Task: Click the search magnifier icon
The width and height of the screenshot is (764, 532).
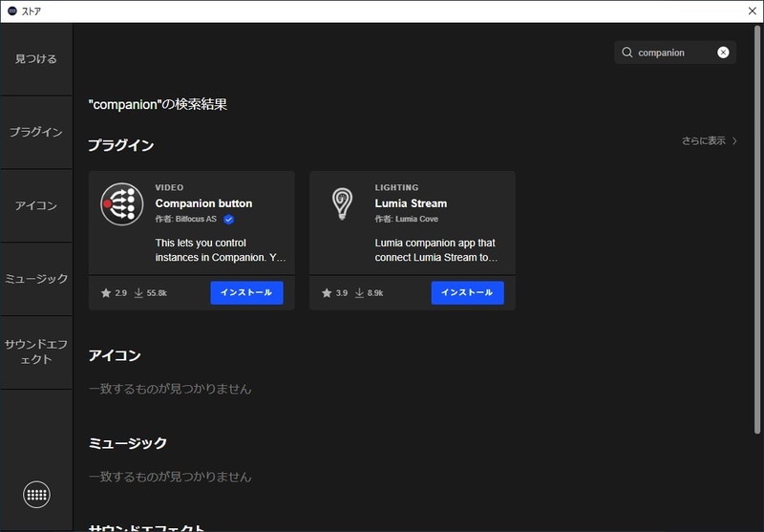Action: (627, 53)
